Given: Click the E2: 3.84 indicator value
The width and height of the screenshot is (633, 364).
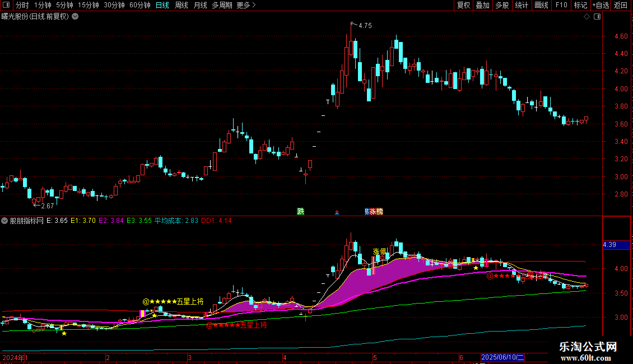Looking at the screenshot, I should click(x=111, y=221).
